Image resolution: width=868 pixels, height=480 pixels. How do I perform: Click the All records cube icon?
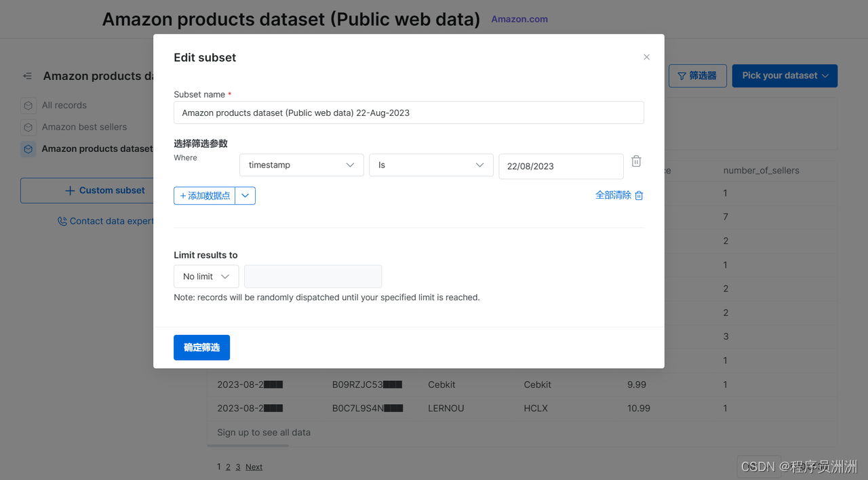(x=28, y=106)
